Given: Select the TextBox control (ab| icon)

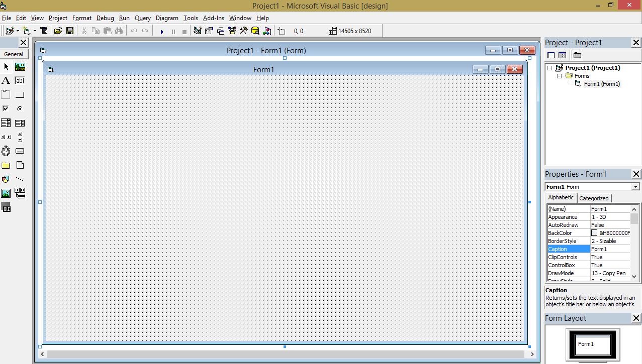Looking at the screenshot, I should tap(20, 80).
